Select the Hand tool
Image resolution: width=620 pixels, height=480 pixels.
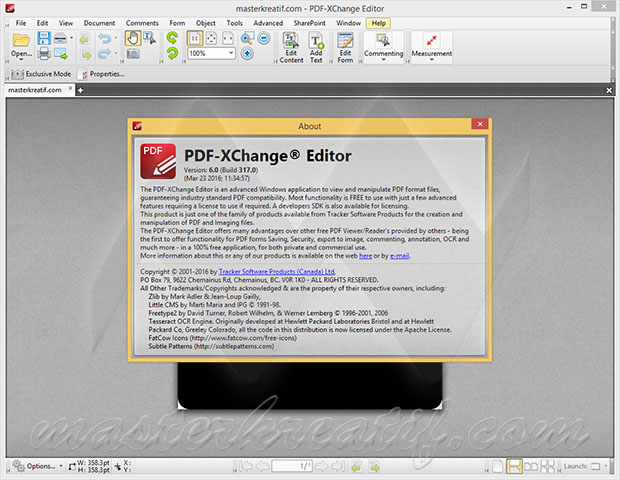coord(133,38)
